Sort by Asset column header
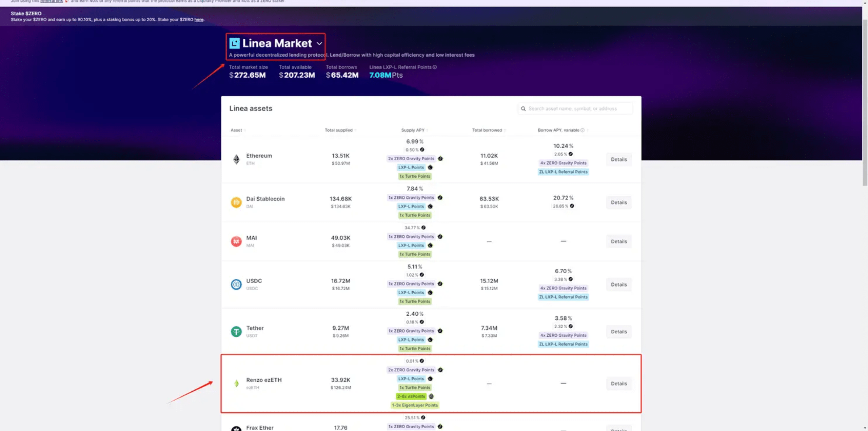The image size is (868, 431). (x=236, y=130)
